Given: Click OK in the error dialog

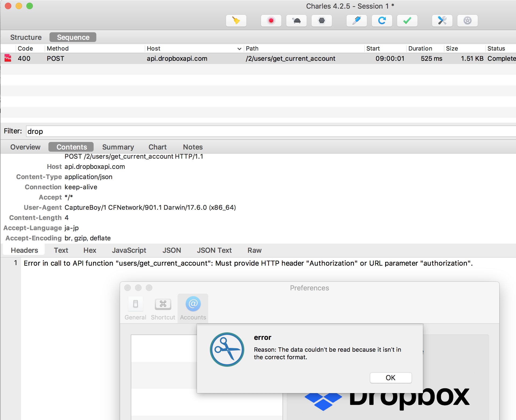Looking at the screenshot, I should point(391,378).
